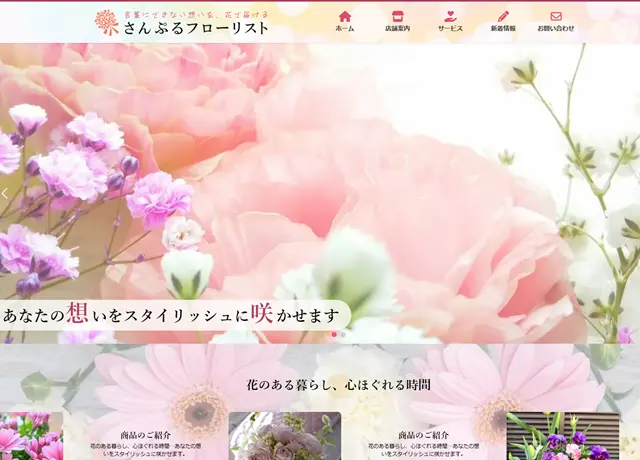Open the お問い合わせ menu item
This screenshot has width=640, height=460.
click(556, 29)
